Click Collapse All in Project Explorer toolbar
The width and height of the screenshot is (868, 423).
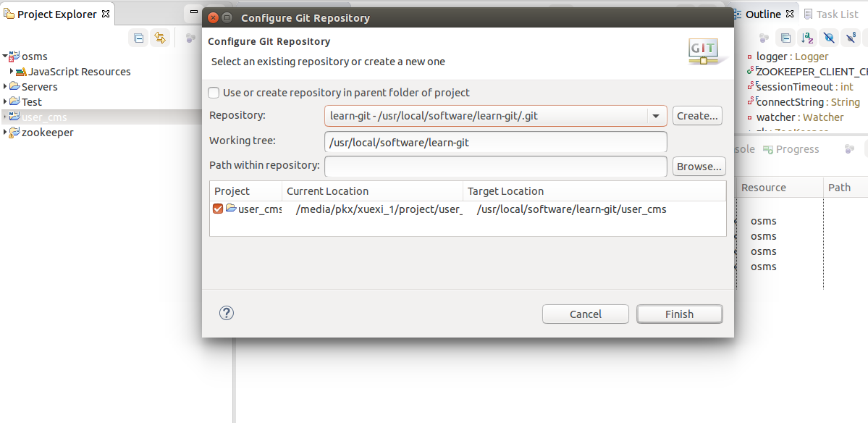pos(139,38)
